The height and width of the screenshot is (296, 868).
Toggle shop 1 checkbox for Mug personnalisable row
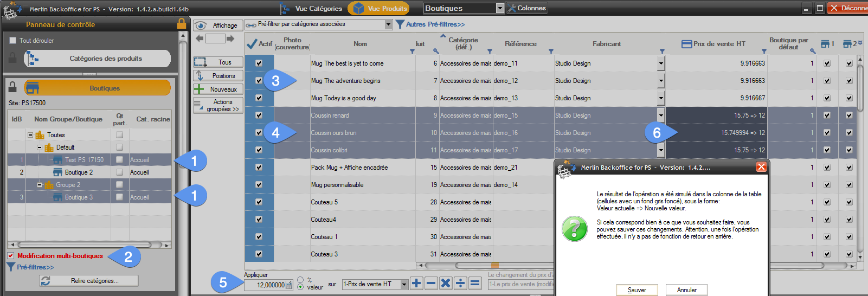[827, 185]
